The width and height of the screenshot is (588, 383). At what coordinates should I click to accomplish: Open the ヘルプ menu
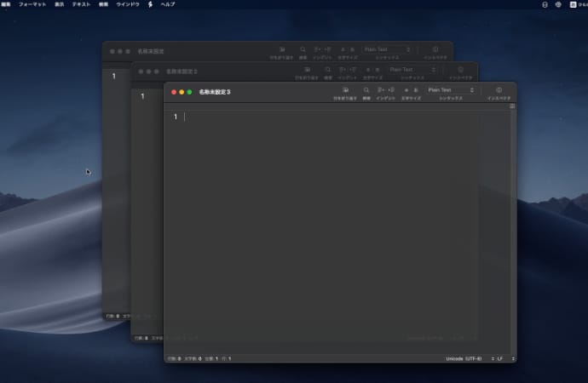[x=168, y=4]
